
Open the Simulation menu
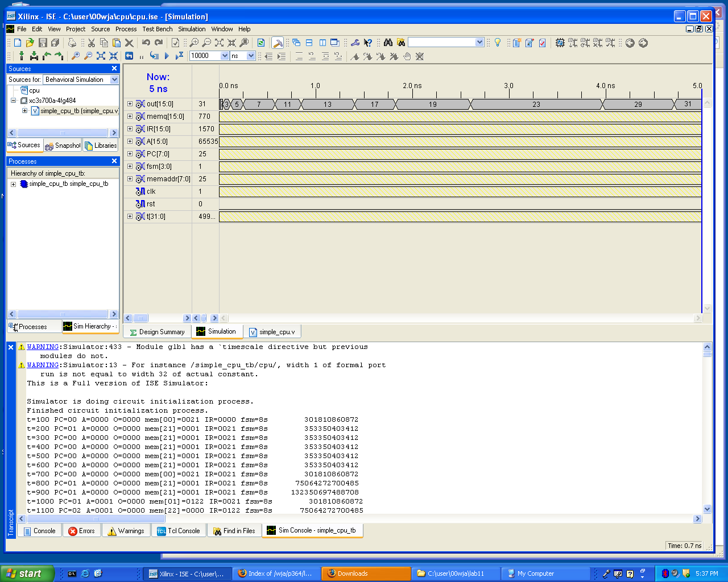tap(192, 29)
